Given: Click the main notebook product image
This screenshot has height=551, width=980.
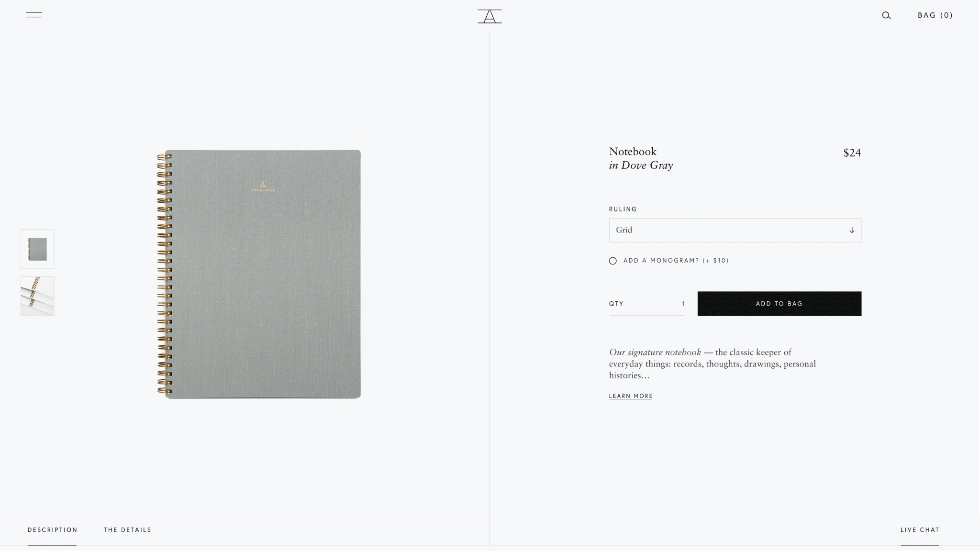Looking at the screenshot, I should pos(259,274).
